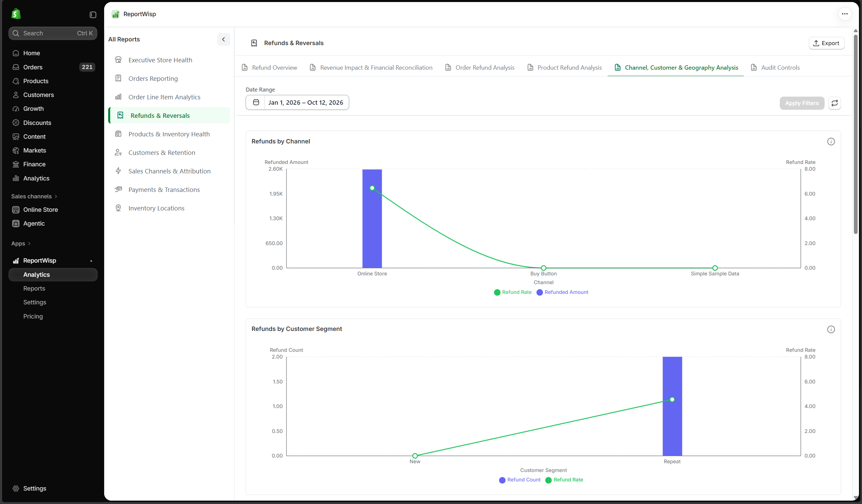Open the three-dots menu for ReportWisp
862x504 pixels.
pos(844,14)
